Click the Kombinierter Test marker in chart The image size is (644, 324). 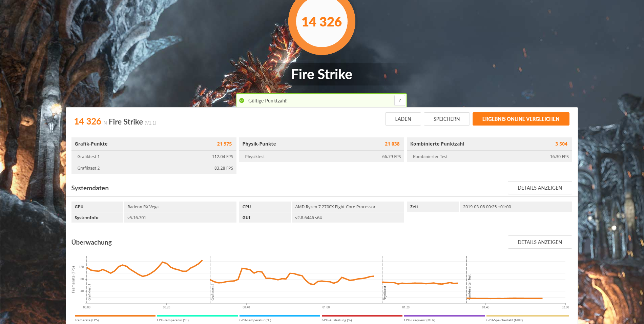[x=469, y=288]
